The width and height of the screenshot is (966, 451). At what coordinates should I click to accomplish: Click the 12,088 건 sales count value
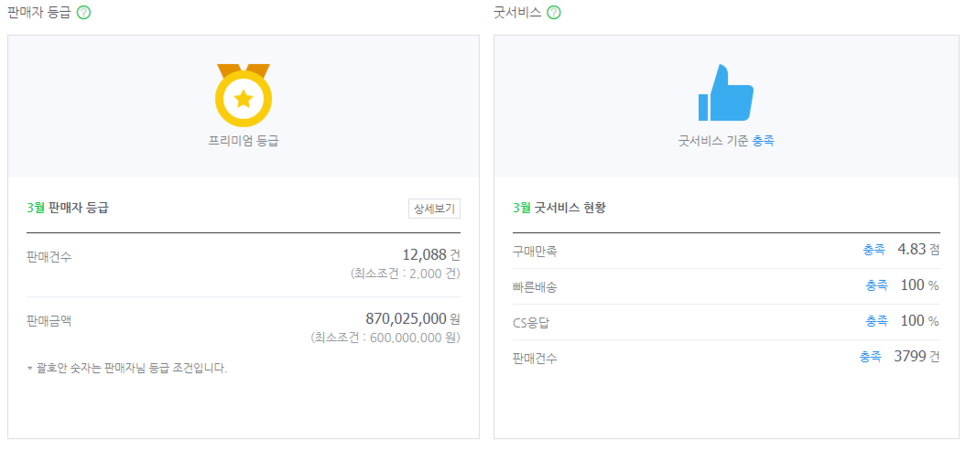(431, 255)
